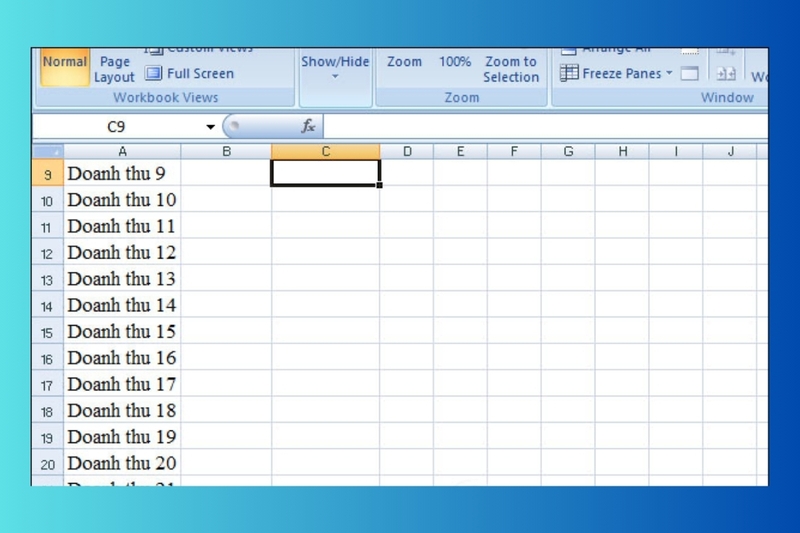The image size is (800, 533).
Task: Click cell containing 'Doanh thu 14'
Action: [x=122, y=306]
